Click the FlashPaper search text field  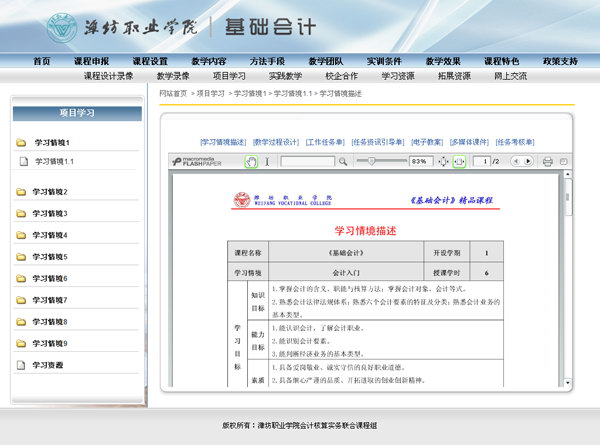pos(308,161)
